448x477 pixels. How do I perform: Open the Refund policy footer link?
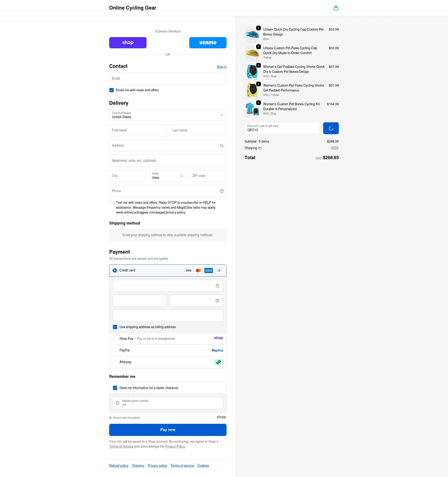[119, 466]
